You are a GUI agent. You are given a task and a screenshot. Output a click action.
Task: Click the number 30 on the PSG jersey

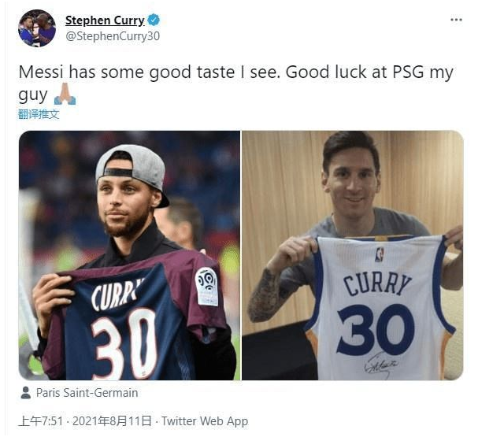(124, 343)
